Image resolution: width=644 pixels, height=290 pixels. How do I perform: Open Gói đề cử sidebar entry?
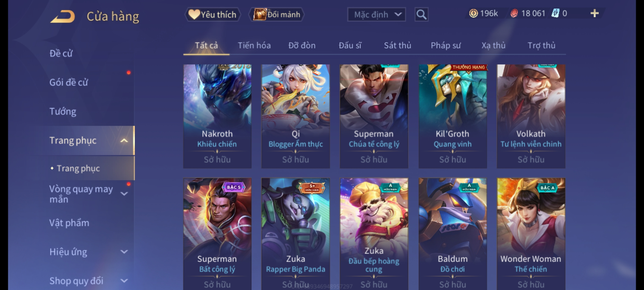click(x=69, y=82)
